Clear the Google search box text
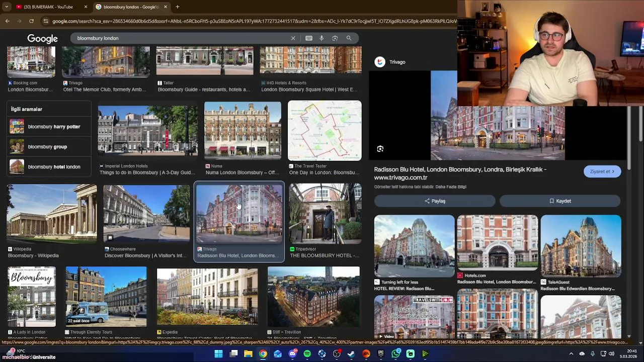This screenshot has height=362, width=644. click(293, 38)
